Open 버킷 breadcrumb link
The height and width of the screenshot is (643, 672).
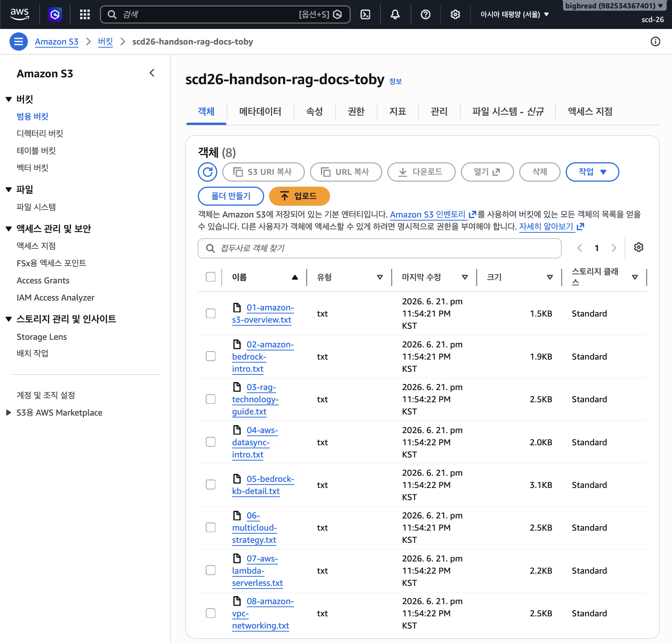click(105, 42)
